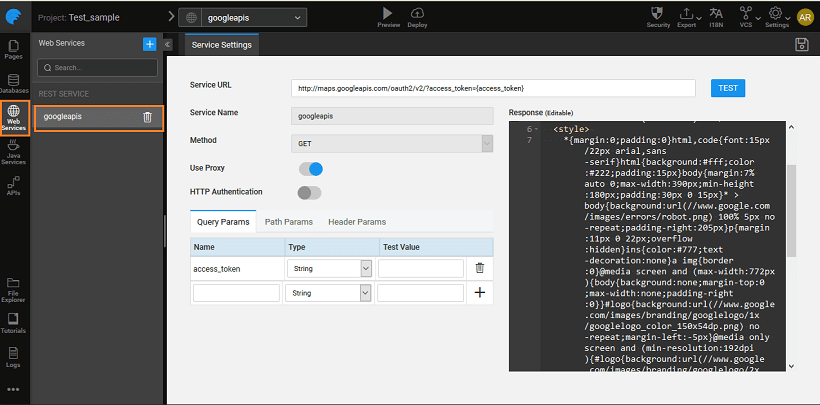Click the save icon at top right
The height and width of the screenshot is (405, 820).
pos(801,45)
